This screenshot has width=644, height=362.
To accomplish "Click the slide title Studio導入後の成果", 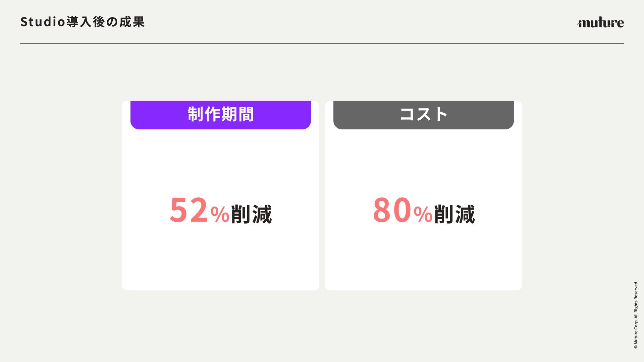I will click(83, 22).
